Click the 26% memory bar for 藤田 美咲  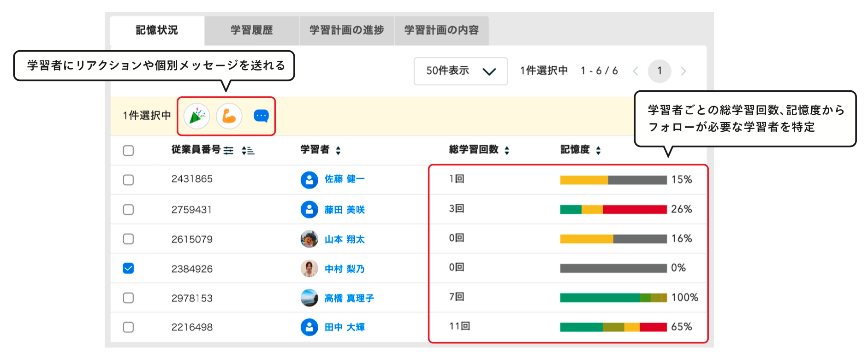(x=613, y=209)
